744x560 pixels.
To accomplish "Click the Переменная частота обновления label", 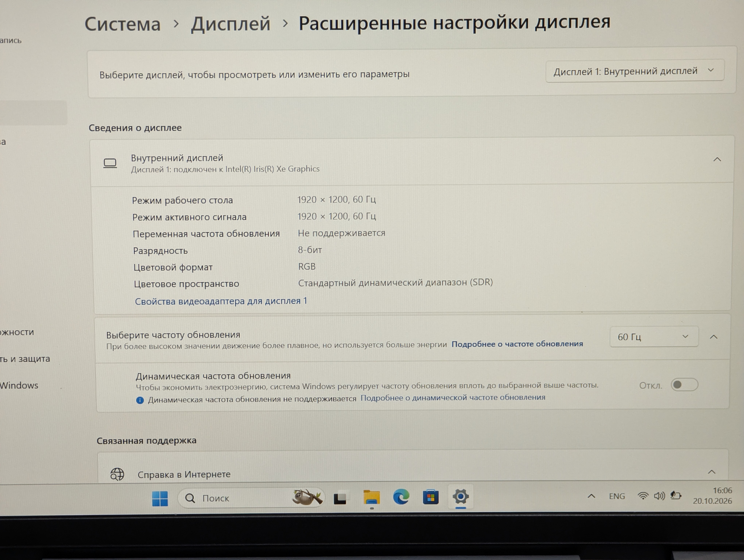I will click(x=206, y=234).
